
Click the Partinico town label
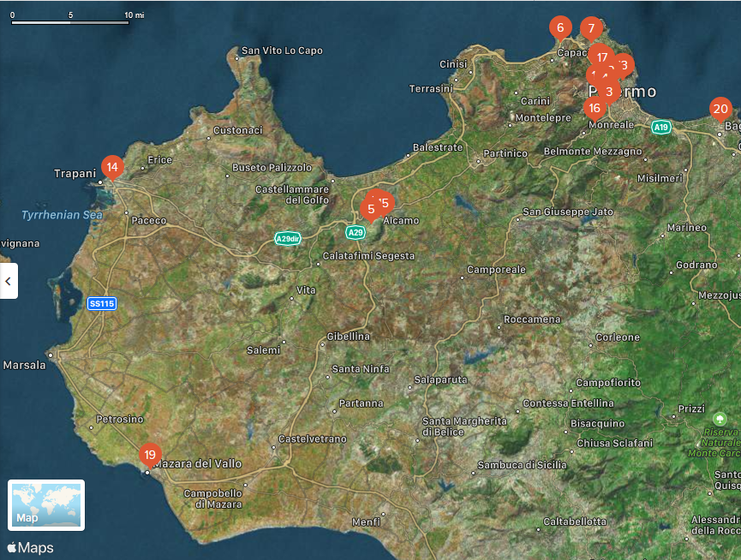[x=505, y=153]
